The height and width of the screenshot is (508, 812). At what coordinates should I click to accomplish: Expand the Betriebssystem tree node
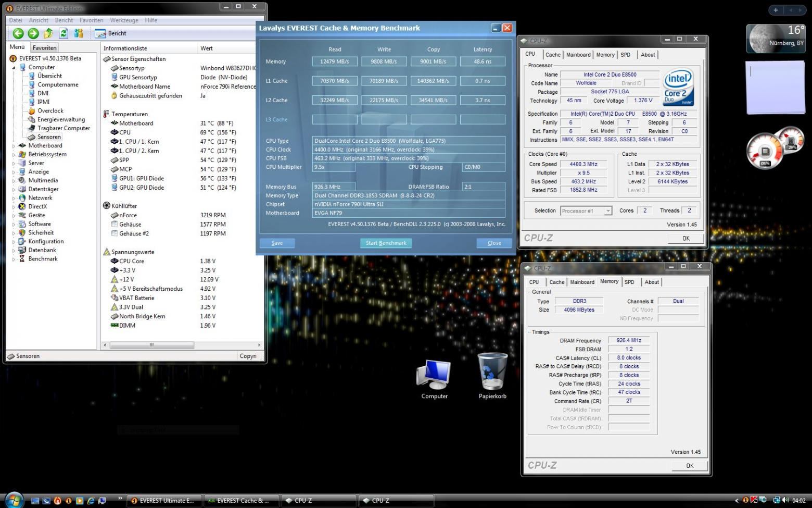point(14,155)
